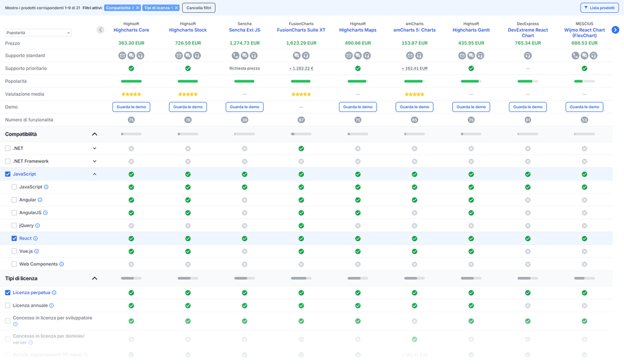Screen dimensions: 624x364
Task: Click popularity bar for DevExtreme React Chart
Action: tap(528, 82)
